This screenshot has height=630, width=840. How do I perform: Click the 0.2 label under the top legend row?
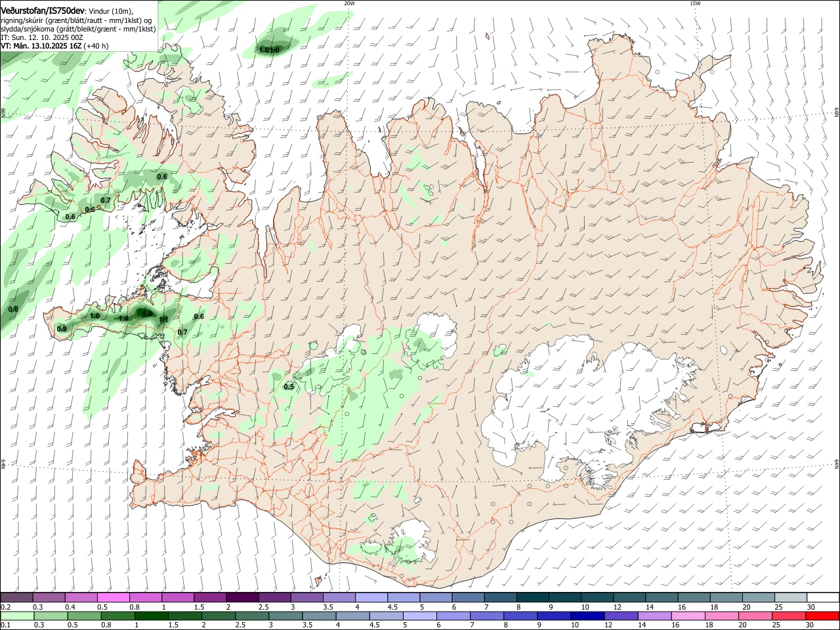(x=5, y=607)
